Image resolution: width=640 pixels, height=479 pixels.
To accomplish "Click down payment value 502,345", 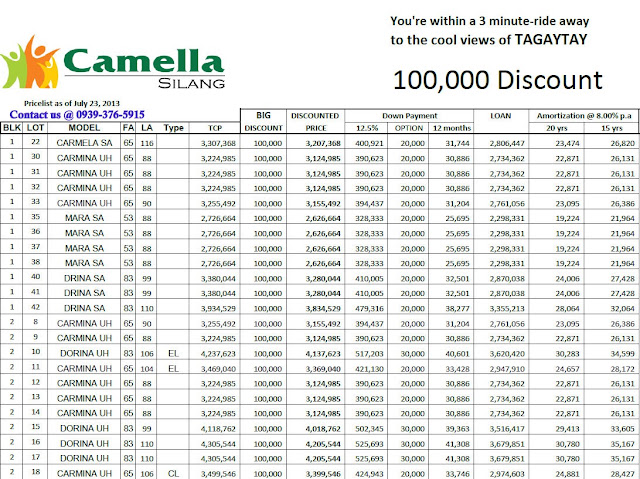I will [369, 429].
